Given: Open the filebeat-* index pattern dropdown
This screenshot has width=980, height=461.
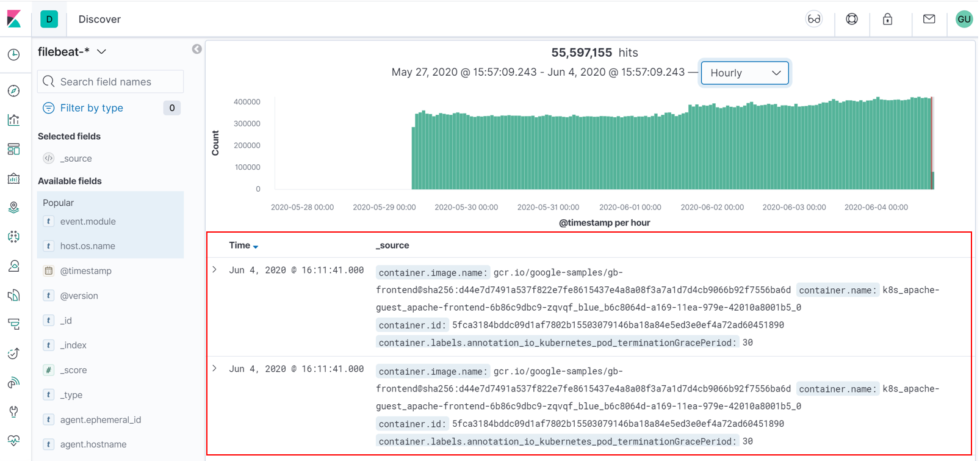Looking at the screenshot, I should pyautogui.click(x=72, y=52).
